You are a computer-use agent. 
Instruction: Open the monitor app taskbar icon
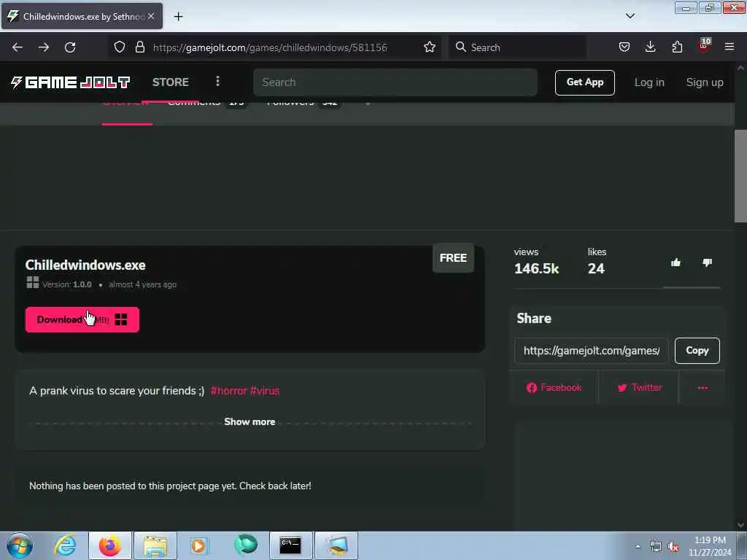pos(336,545)
